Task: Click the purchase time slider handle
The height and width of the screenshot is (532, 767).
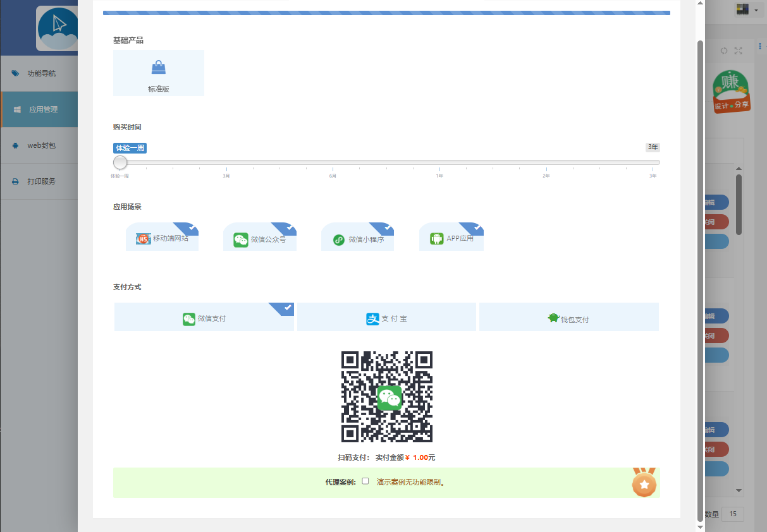Action: point(120,163)
